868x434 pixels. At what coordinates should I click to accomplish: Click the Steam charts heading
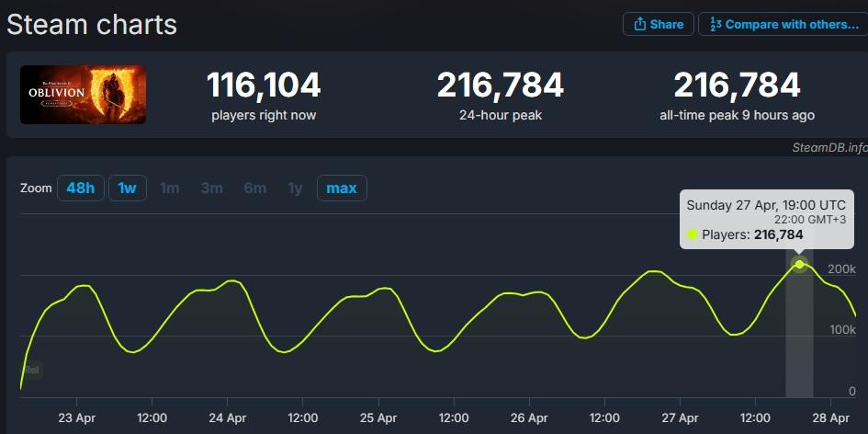pos(92,25)
